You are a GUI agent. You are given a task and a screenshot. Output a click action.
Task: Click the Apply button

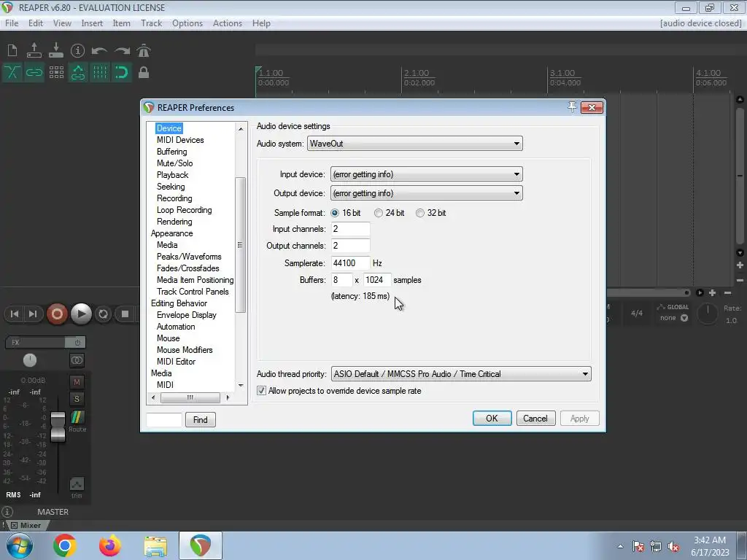click(579, 418)
